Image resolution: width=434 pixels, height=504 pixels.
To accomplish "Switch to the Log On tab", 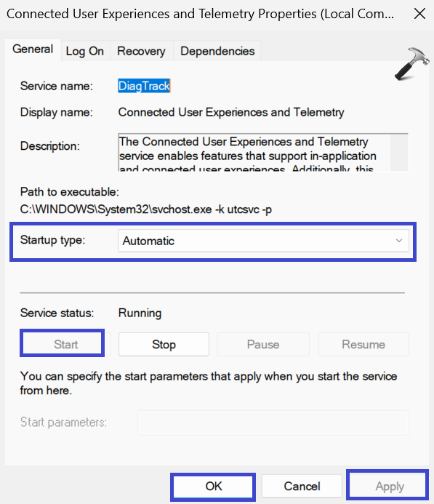I will pos(85,51).
